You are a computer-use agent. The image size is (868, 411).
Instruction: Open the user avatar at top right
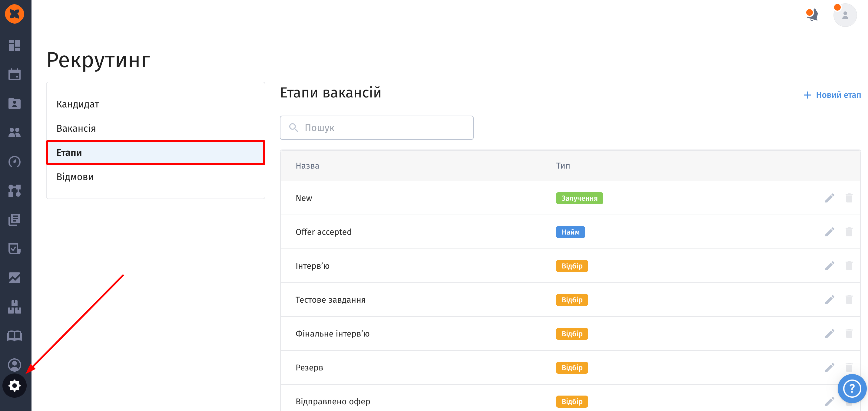click(x=845, y=15)
